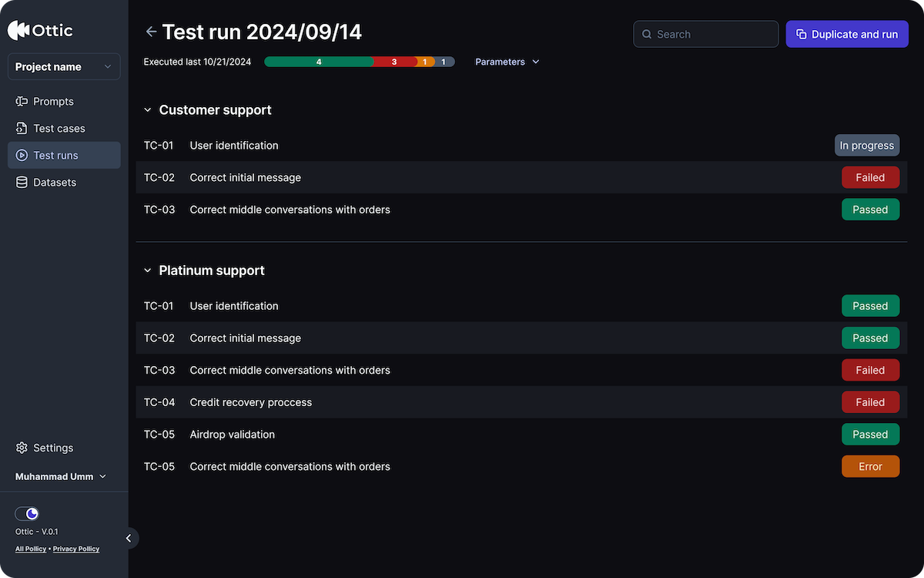Collapse the Platinum support section
This screenshot has height=578, width=924.
pyautogui.click(x=148, y=271)
